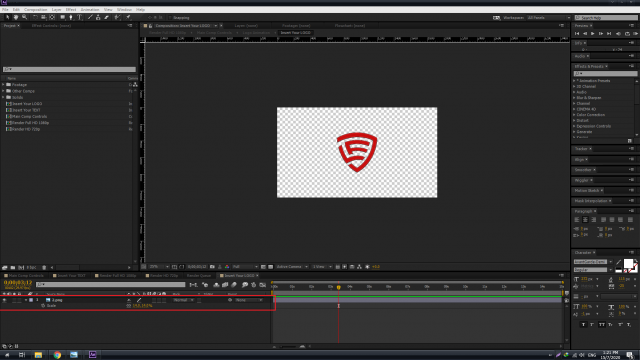This screenshot has width=640, height=360.
Task: Toggle the Scale stopwatch keyframing
Action: coord(43,306)
